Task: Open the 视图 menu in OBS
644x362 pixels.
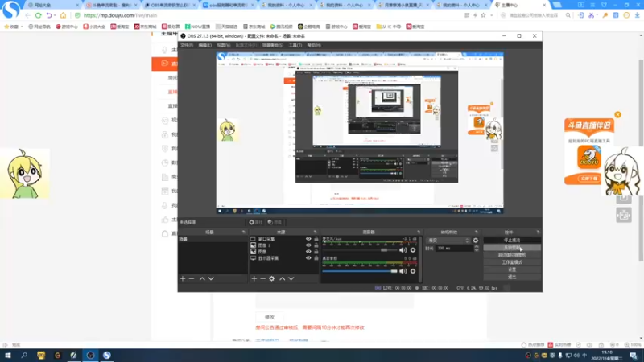Action: pos(223,45)
